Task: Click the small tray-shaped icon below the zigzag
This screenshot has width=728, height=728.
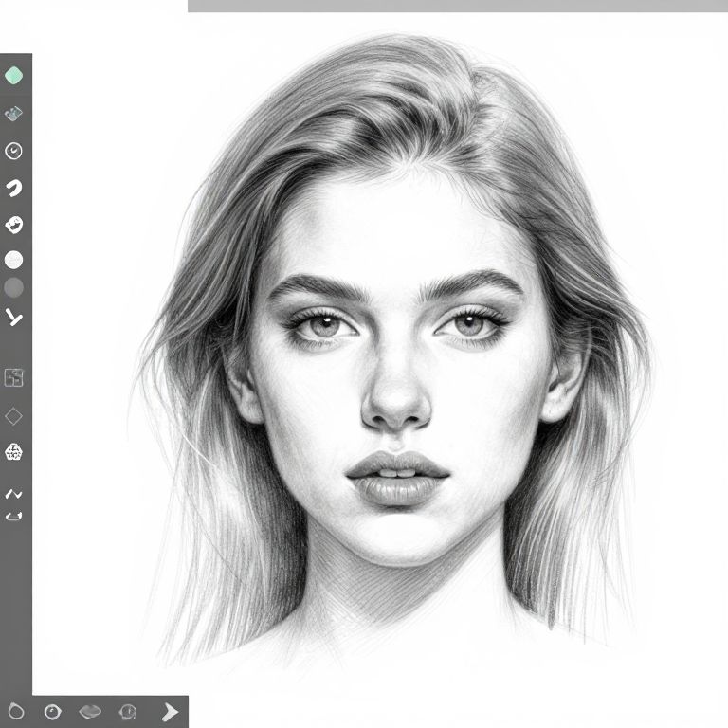Action: click(x=13, y=517)
